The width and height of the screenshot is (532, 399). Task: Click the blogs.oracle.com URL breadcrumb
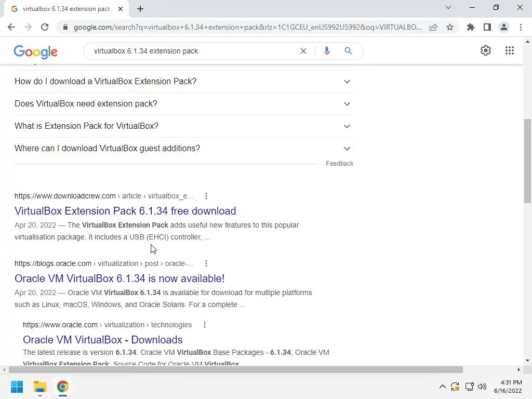pyautogui.click(x=103, y=263)
